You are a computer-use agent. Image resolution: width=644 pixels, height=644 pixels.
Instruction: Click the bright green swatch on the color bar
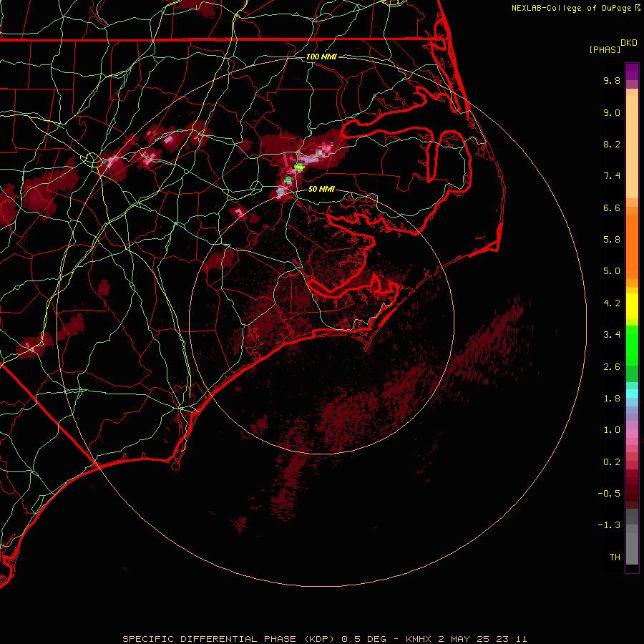pyautogui.click(x=632, y=345)
